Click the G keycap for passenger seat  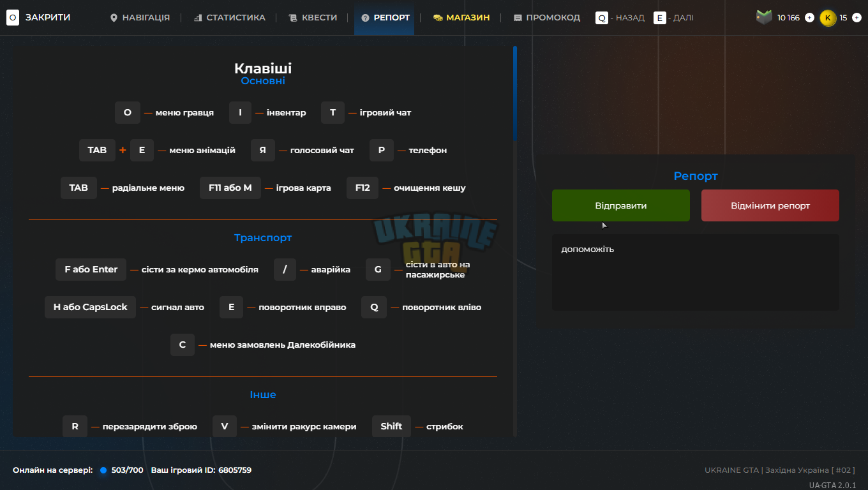(378, 269)
